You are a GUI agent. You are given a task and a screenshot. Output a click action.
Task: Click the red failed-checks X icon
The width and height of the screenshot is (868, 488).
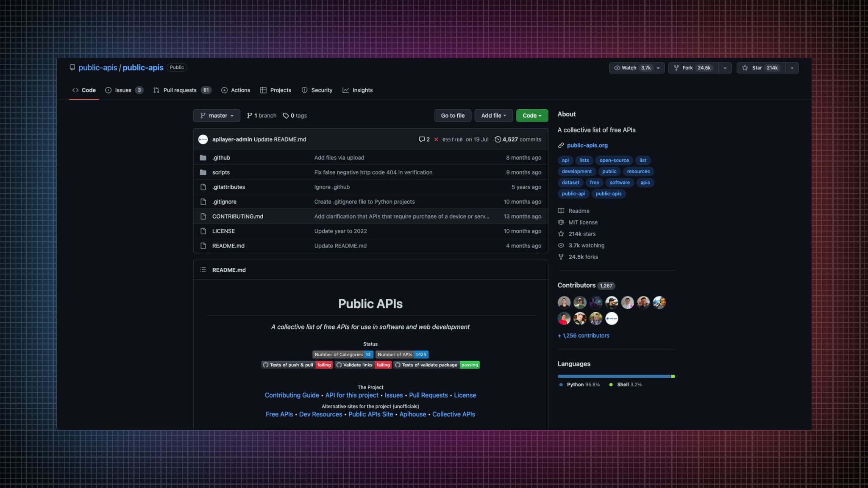[x=436, y=139]
